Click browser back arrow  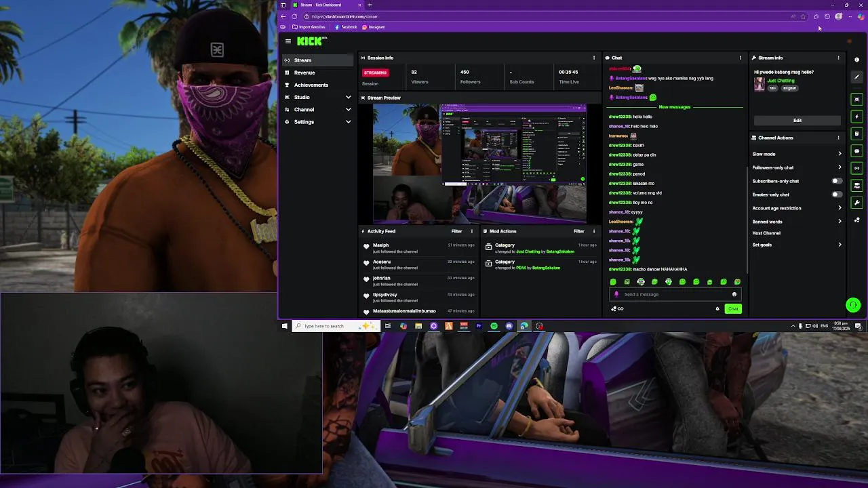click(283, 16)
